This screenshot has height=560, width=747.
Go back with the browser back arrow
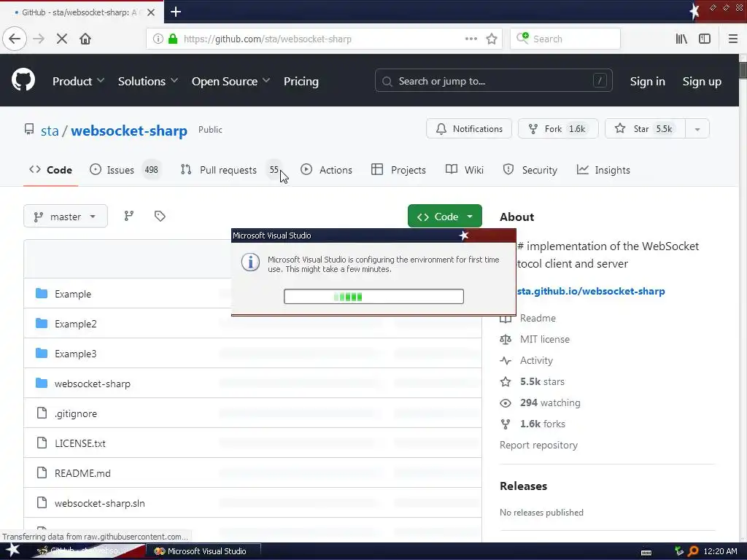coord(15,39)
